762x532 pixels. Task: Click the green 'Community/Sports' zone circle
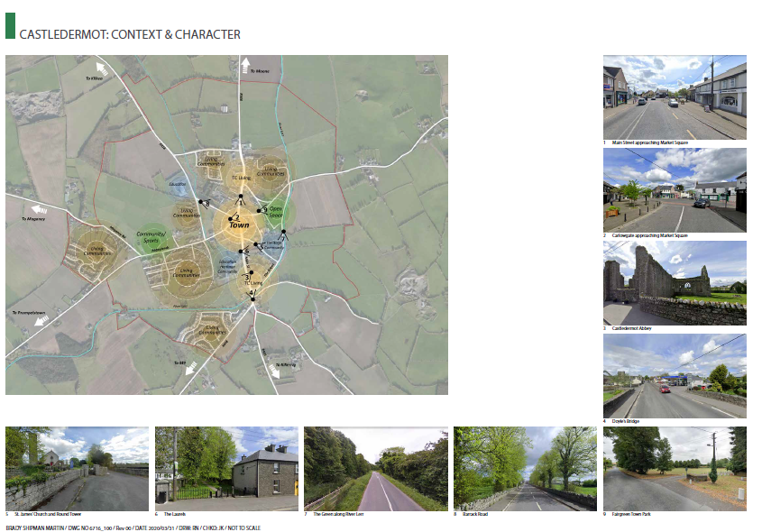151,239
